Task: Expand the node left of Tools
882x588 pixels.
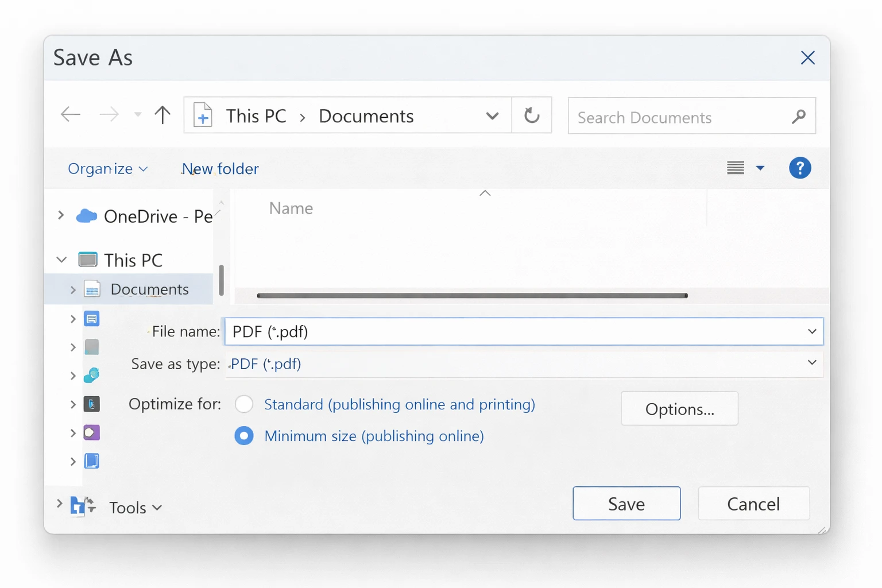Action: (59, 504)
